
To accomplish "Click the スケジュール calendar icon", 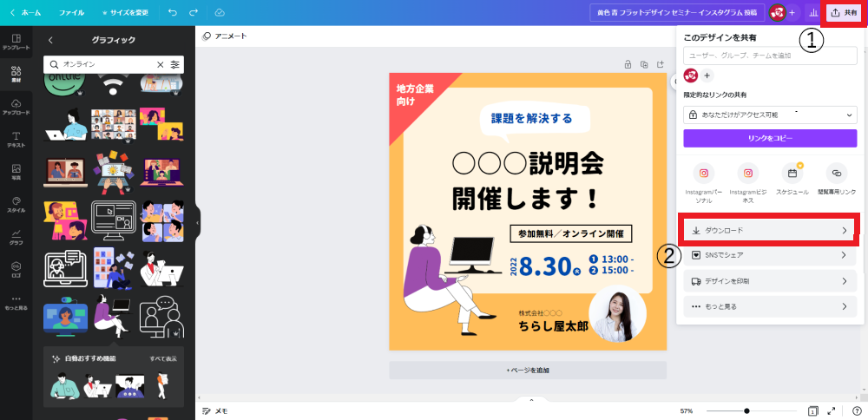I will pos(792,174).
